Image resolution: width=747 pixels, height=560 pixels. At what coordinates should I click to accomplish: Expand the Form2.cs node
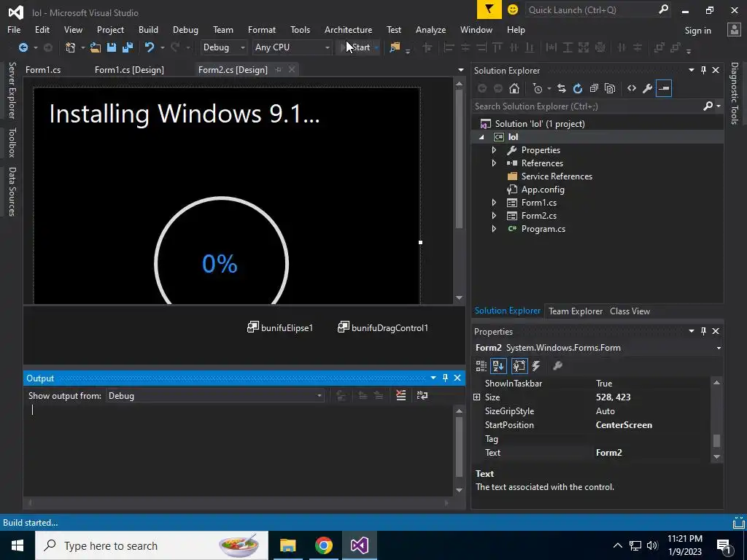pos(494,216)
